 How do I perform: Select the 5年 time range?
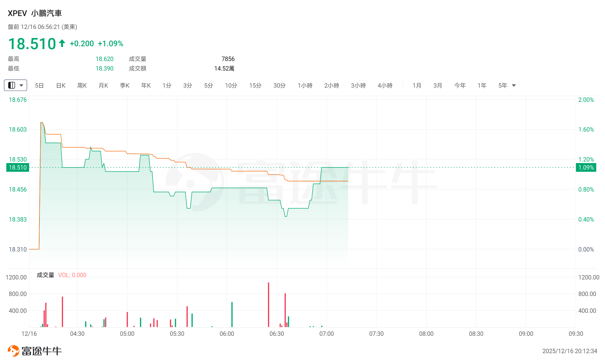click(x=503, y=86)
